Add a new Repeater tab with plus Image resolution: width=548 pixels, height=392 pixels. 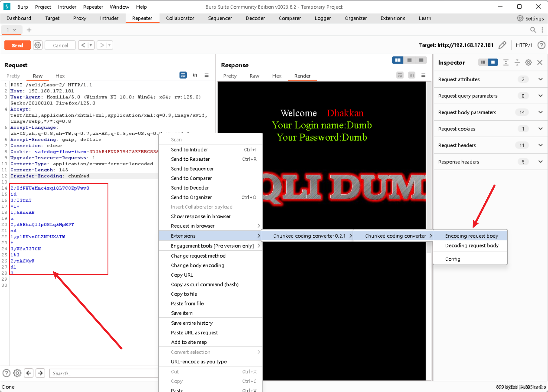pyautogui.click(x=29, y=30)
